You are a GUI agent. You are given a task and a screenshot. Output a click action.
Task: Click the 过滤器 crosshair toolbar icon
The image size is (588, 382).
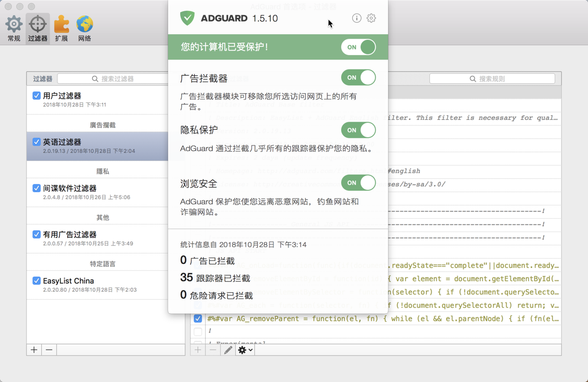[x=37, y=24]
